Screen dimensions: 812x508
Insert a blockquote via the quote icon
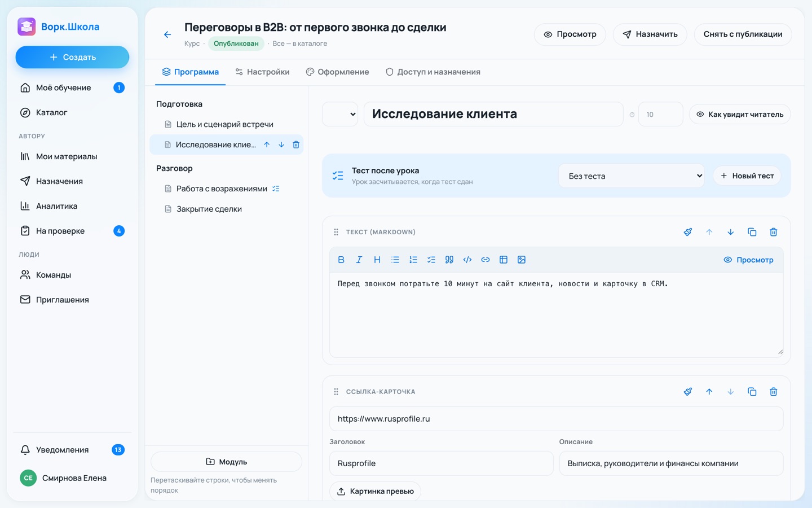click(449, 260)
